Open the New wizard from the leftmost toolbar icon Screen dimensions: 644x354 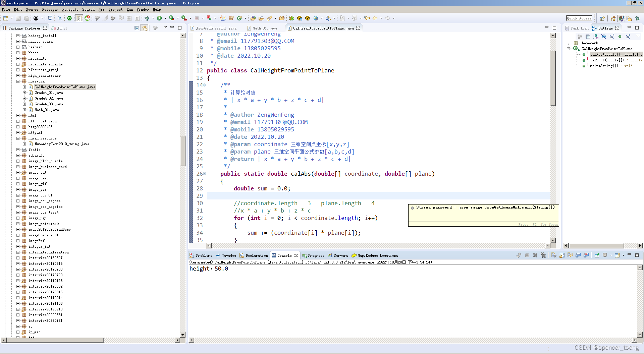click(5, 18)
